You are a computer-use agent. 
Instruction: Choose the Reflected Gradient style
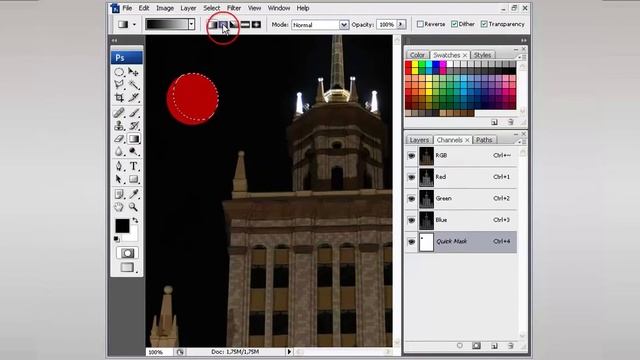click(x=245, y=24)
